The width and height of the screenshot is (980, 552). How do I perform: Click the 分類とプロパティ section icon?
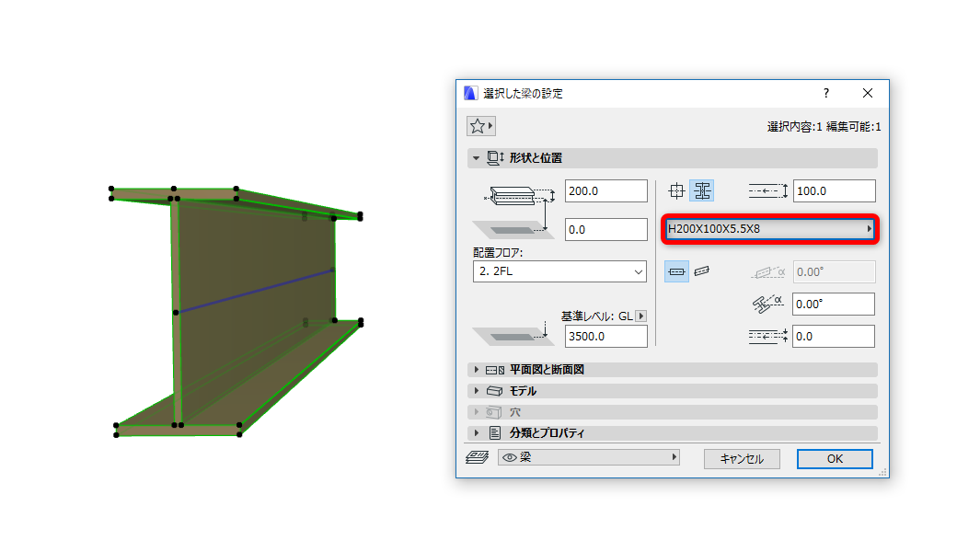[495, 432]
